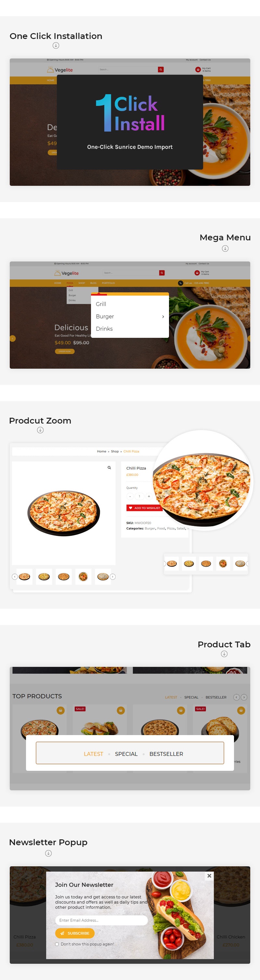Click next arrow of pizza thumbnail gallery
This screenshot has height=980, width=260.
(113, 577)
